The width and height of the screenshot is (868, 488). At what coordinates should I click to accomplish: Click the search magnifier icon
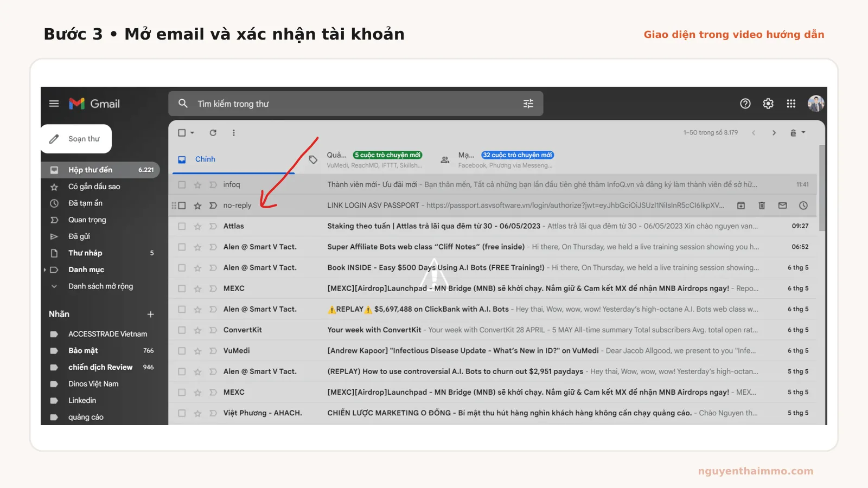[x=183, y=104]
